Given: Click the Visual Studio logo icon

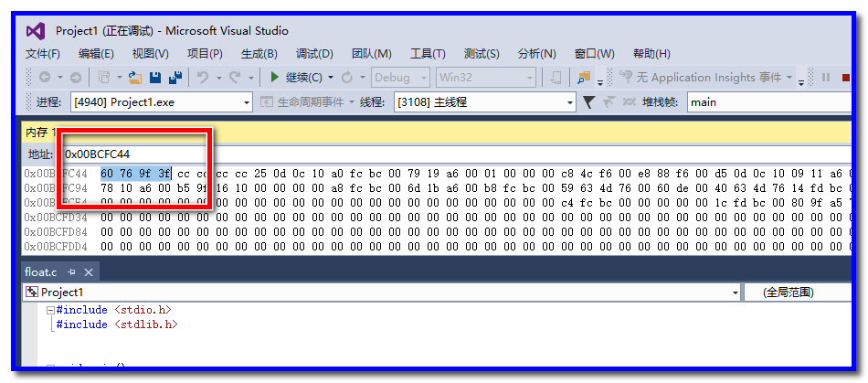Looking at the screenshot, I should click(36, 31).
